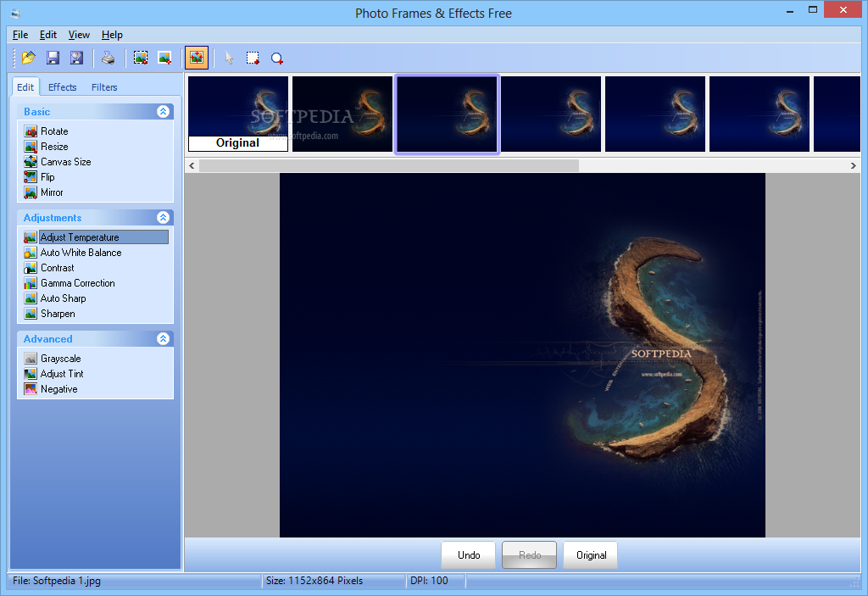The height and width of the screenshot is (596, 868).
Task: Click the Auto White Balance icon
Action: pyautogui.click(x=31, y=253)
